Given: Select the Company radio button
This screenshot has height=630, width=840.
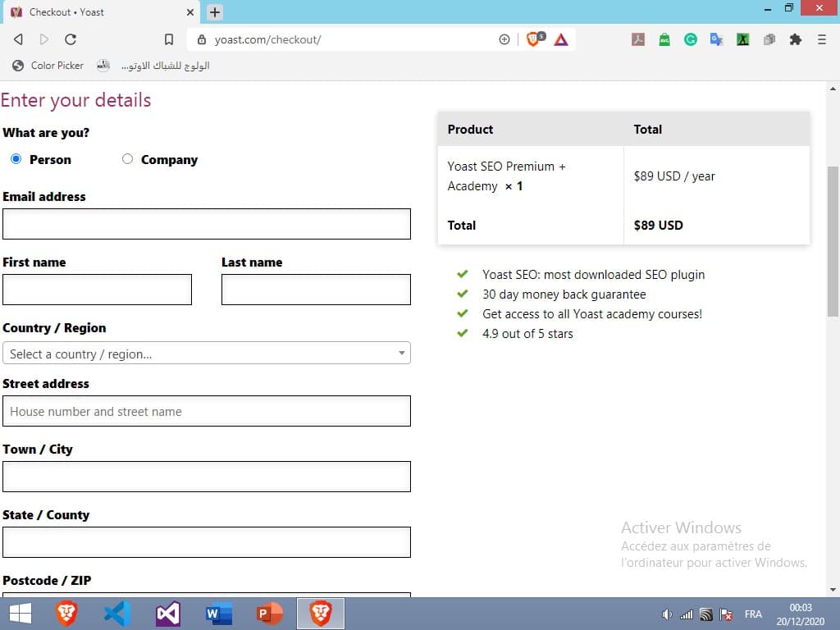Looking at the screenshot, I should tap(127, 159).
